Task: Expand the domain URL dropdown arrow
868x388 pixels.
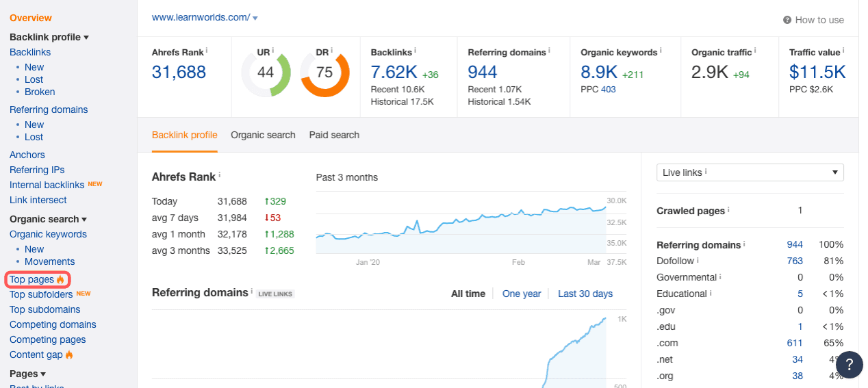Action: click(x=255, y=18)
